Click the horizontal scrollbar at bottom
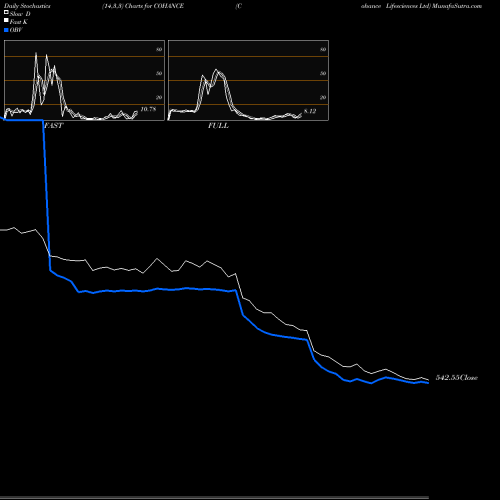 tap(214, 498)
